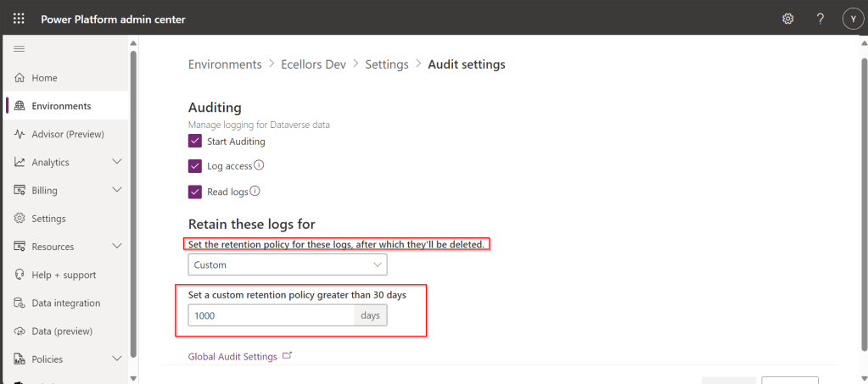This screenshot has height=384, width=868.
Task: Open the app launcher waffle icon
Action: click(19, 19)
